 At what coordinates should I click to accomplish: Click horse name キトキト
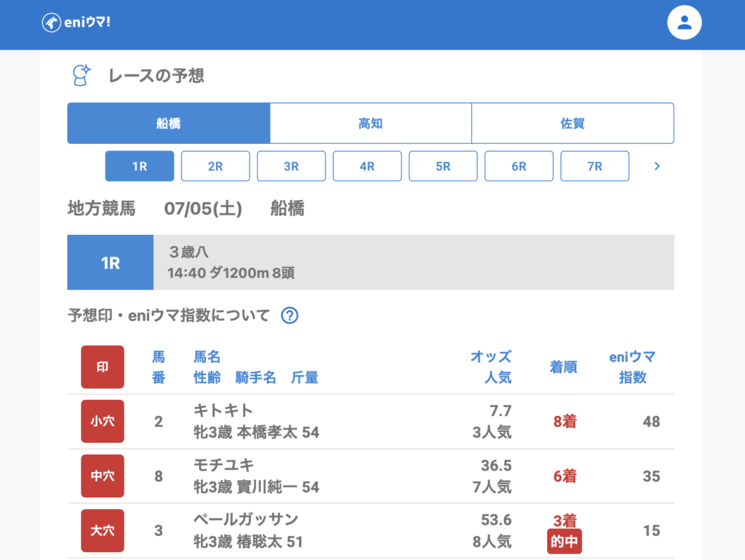pos(223,411)
